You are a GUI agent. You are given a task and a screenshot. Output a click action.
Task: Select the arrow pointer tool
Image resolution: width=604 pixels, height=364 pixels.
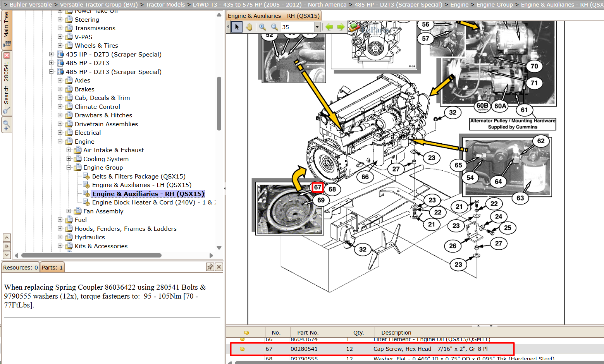pos(237,27)
